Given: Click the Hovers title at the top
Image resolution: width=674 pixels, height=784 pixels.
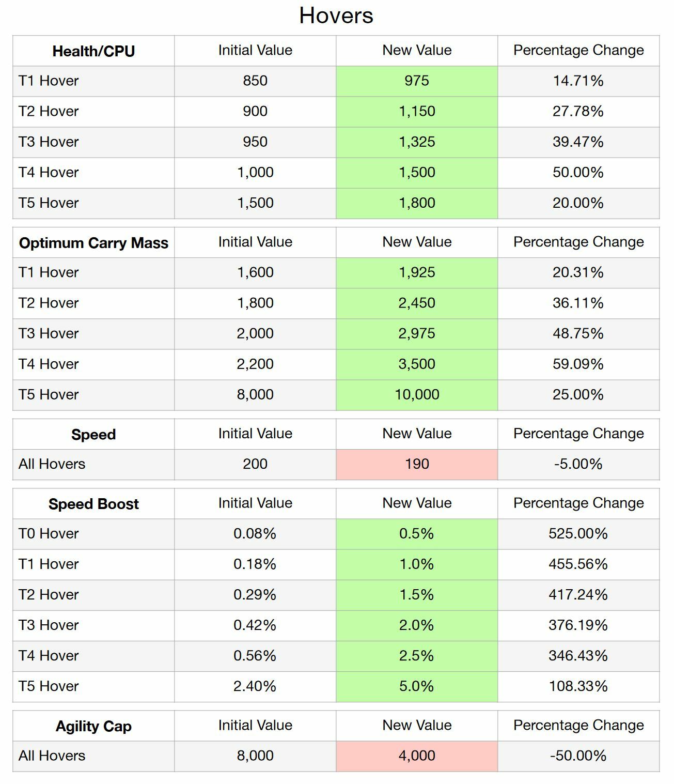Looking at the screenshot, I should point(336,16).
